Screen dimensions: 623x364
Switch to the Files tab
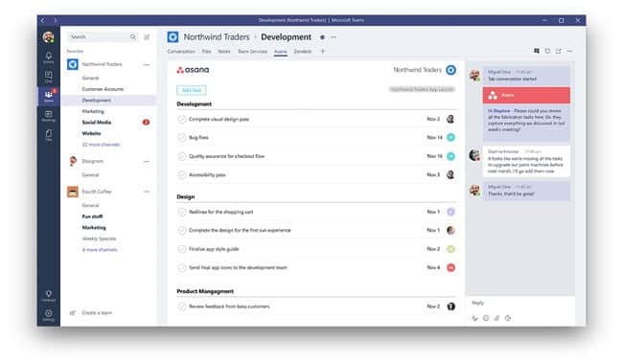click(206, 51)
